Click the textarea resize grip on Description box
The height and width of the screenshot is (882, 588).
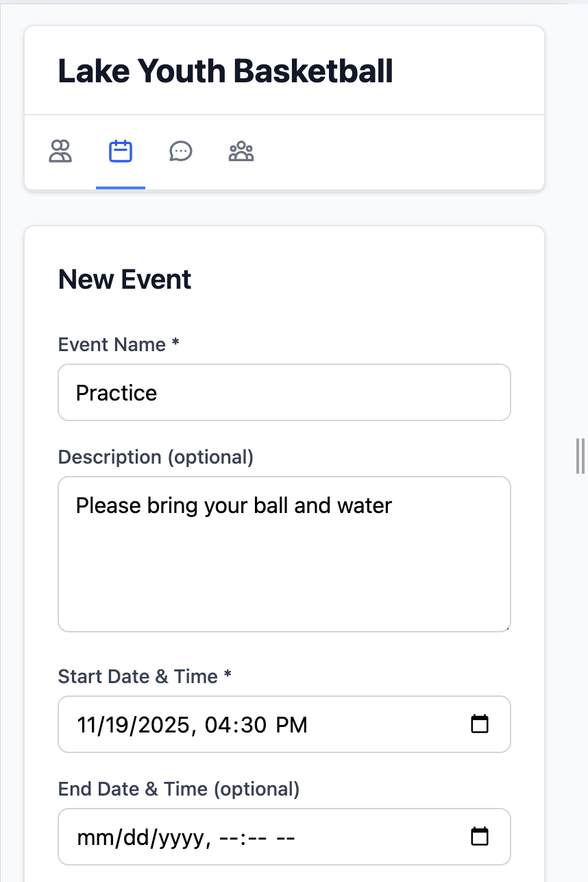tap(507, 628)
